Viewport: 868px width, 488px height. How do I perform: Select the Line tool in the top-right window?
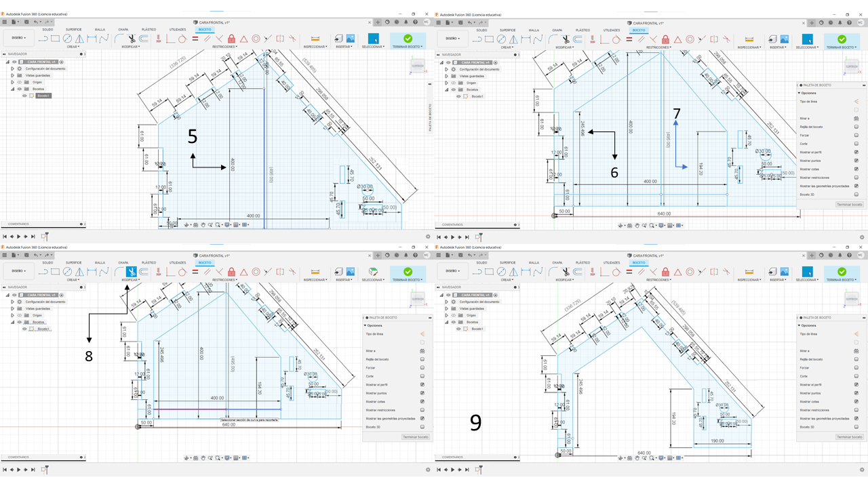click(x=477, y=39)
